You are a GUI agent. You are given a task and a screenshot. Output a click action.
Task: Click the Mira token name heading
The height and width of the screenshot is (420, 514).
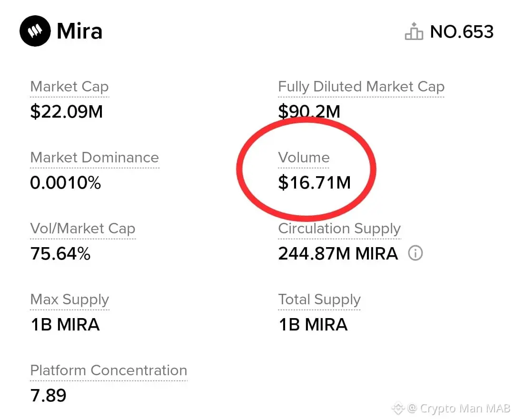coord(79,32)
